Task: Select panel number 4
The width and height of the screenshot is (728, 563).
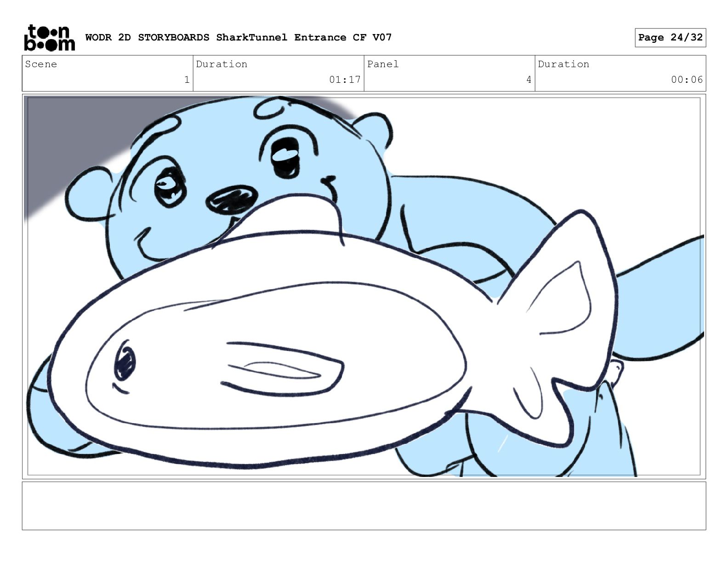Action: (x=529, y=80)
